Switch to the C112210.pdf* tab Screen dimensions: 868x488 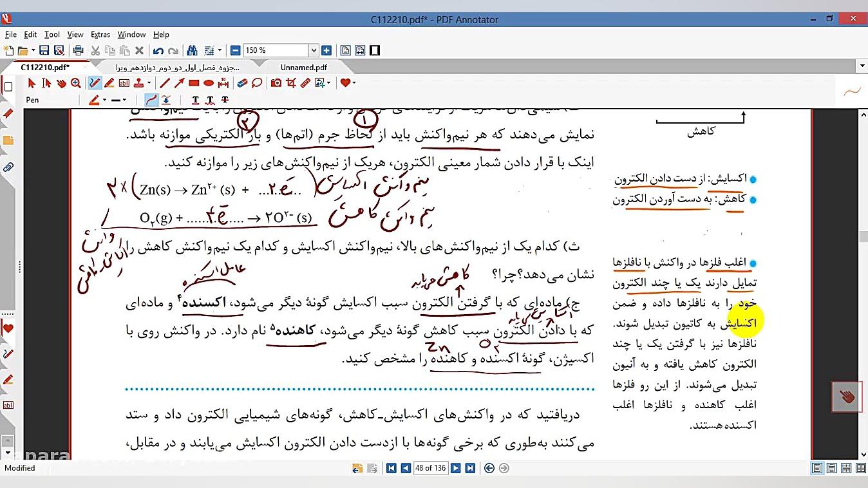[45, 67]
